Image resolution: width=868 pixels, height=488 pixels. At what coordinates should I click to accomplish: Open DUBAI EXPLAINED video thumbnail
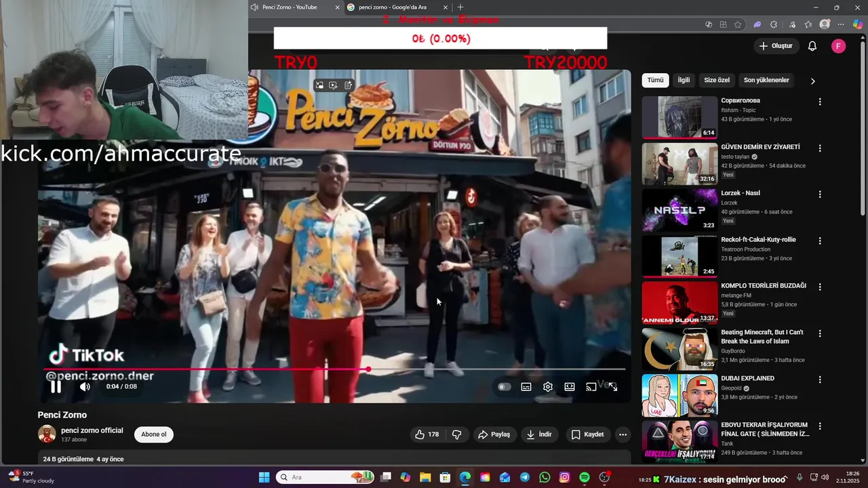tap(679, 395)
